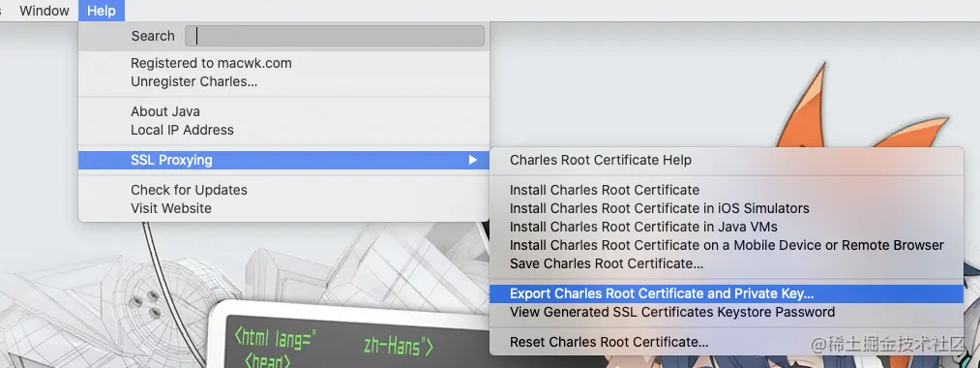Install Charles Root Certificate in Java VMs
The height and width of the screenshot is (368, 980).
click(x=727, y=227)
